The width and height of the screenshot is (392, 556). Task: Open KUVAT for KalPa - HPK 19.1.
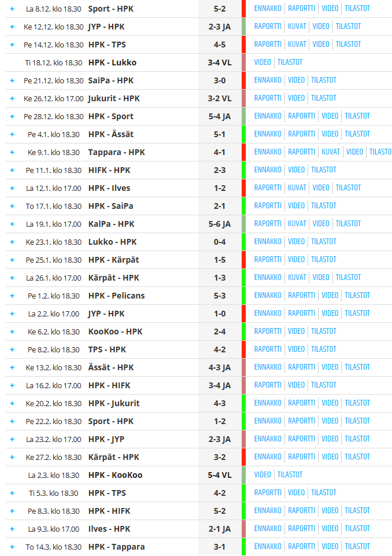point(297,224)
